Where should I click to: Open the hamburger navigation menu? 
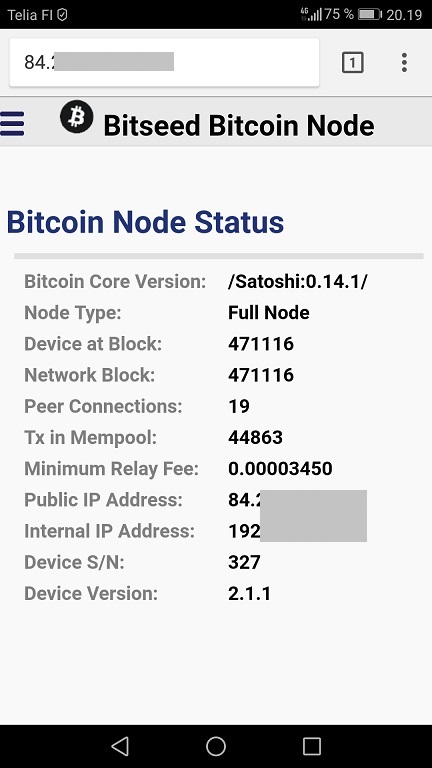(12, 123)
